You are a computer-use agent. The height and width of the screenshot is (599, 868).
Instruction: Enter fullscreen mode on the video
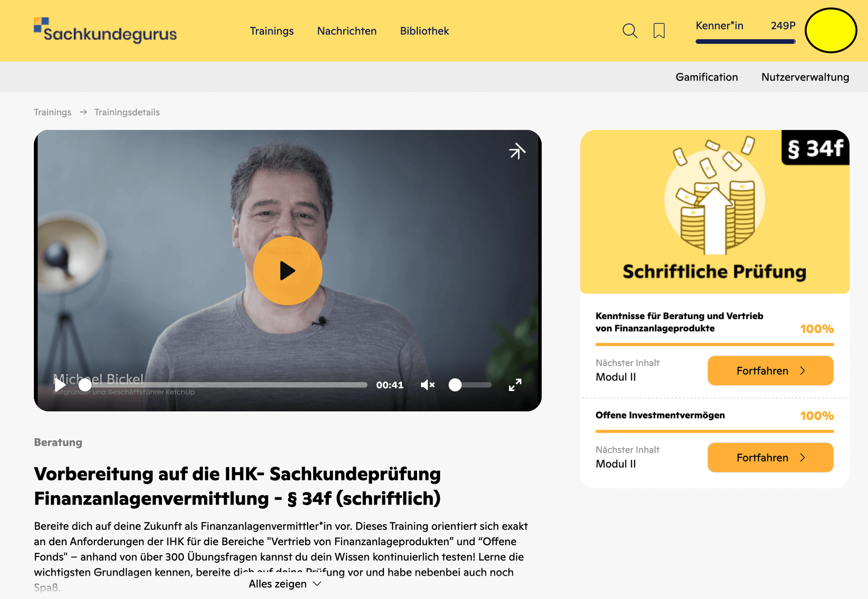(x=515, y=385)
